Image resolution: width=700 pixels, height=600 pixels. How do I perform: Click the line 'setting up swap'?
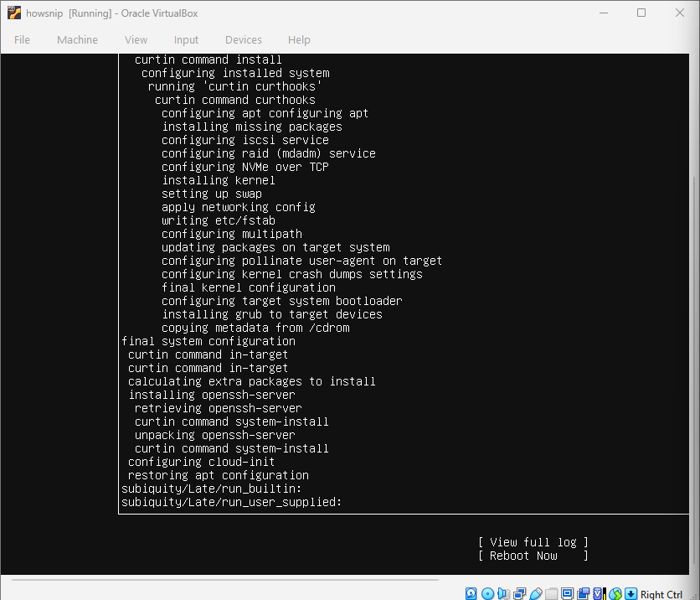tap(212, 194)
